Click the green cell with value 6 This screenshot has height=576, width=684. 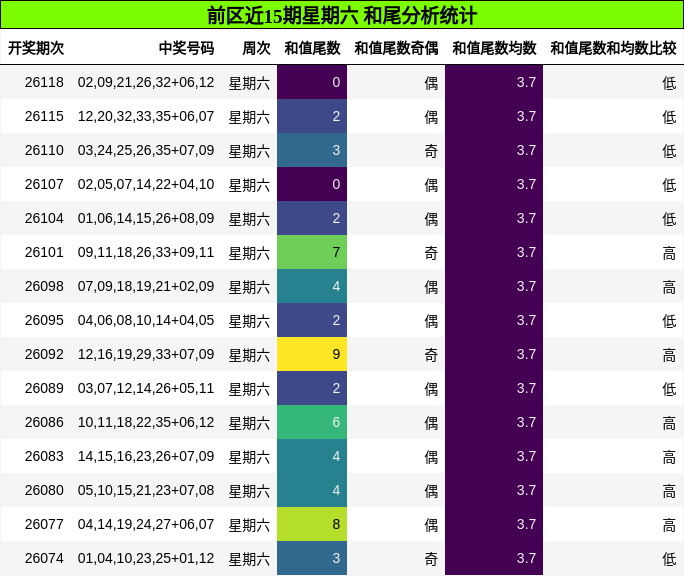tap(312, 422)
